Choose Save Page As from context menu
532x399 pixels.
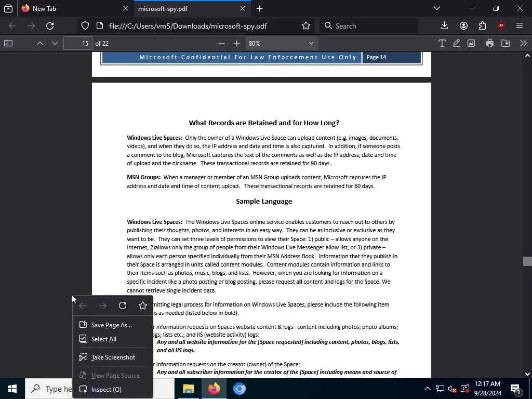(x=113, y=325)
